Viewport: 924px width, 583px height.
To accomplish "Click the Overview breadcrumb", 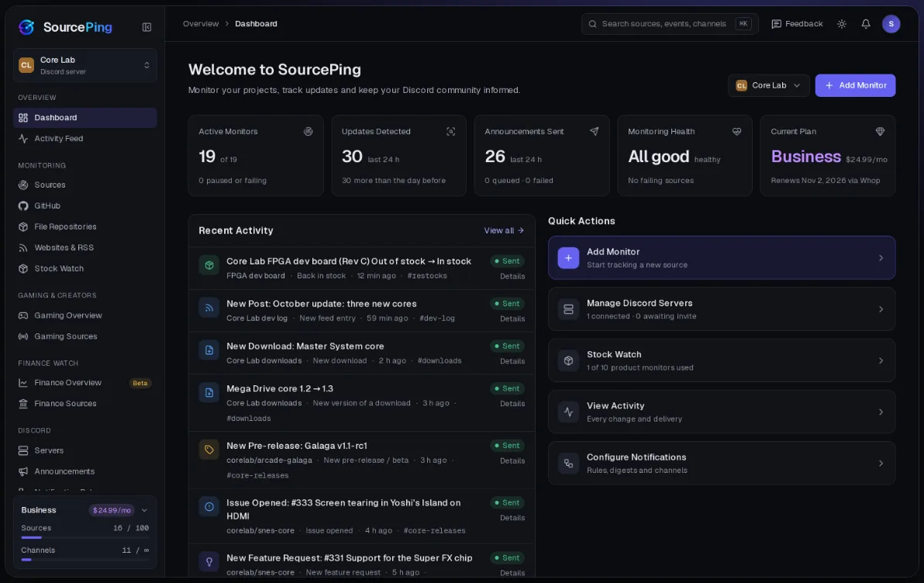I will (x=200, y=24).
